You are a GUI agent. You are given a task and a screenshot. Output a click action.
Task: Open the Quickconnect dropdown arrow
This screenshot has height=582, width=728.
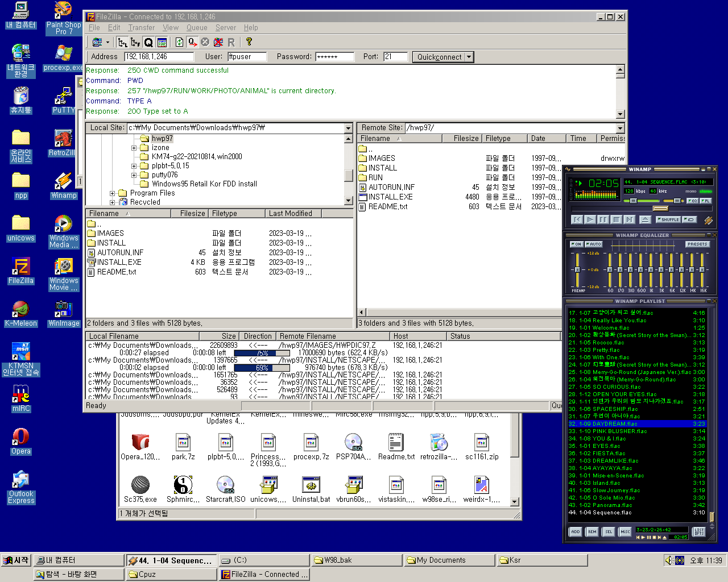point(469,57)
